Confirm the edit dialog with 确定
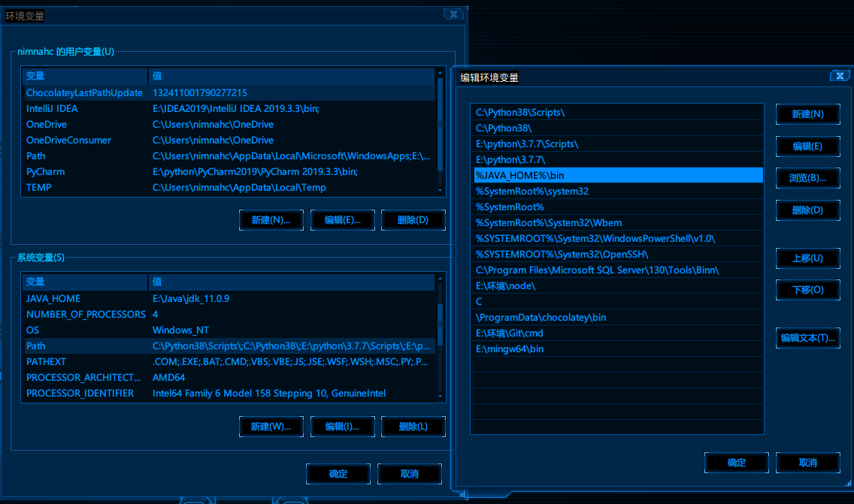Viewport: 854px width, 504px height. pos(737,463)
